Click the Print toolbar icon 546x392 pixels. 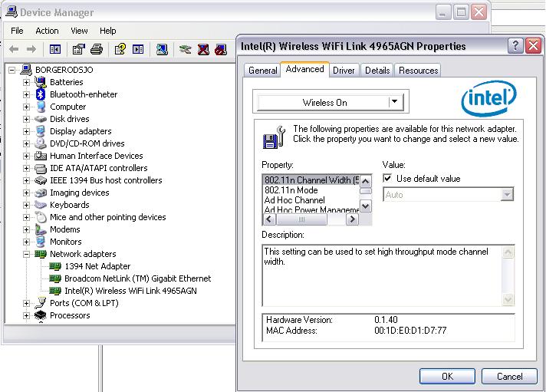coord(97,49)
